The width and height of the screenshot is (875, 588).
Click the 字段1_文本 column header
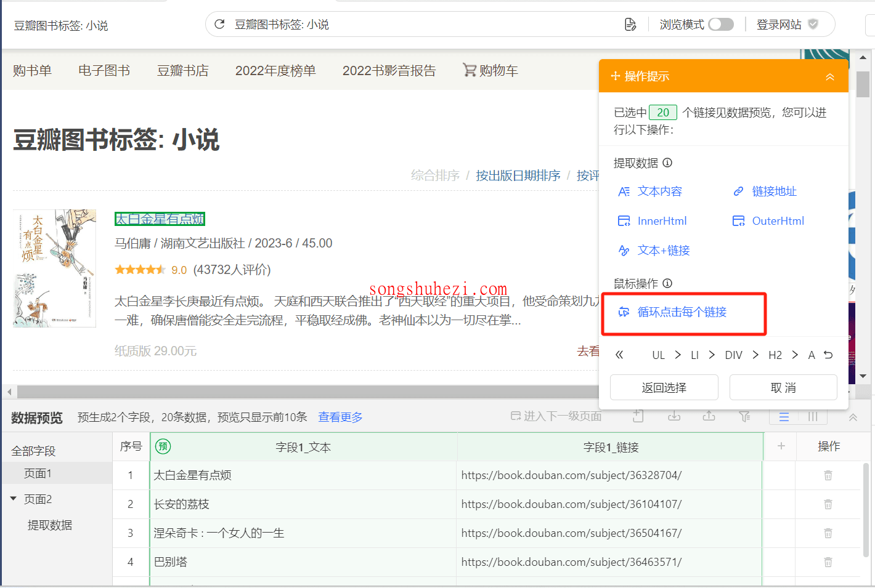point(303,448)
